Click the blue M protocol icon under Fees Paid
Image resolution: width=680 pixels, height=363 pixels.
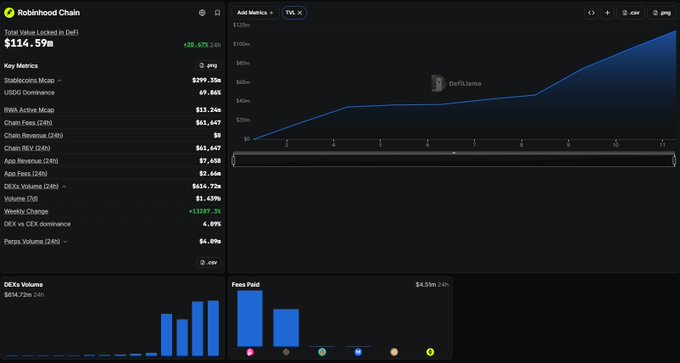(358, 352)
